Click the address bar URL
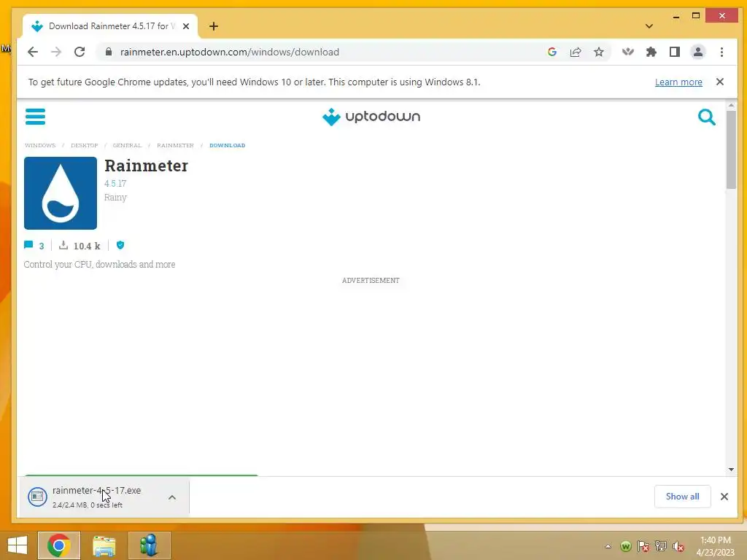Image resolution: width=747 pixels, height=560 pixels. click(x=230, y=52)
